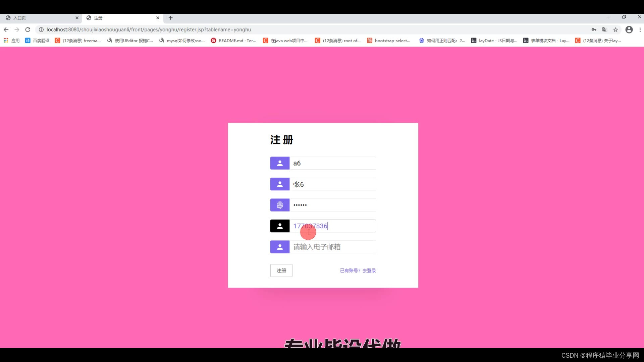Click the email input field 请输入电子邮箱
Screen dimensions: 644x362
[332, 247]
